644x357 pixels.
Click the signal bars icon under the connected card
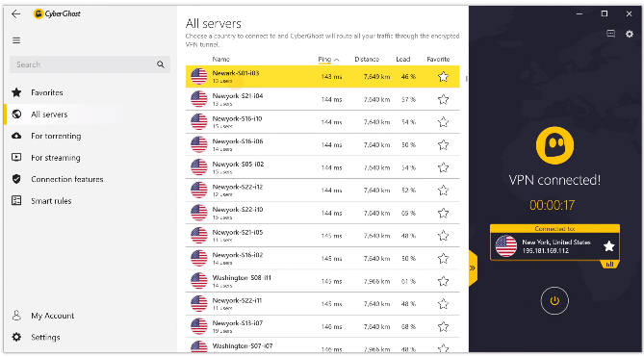pos(609,265)
